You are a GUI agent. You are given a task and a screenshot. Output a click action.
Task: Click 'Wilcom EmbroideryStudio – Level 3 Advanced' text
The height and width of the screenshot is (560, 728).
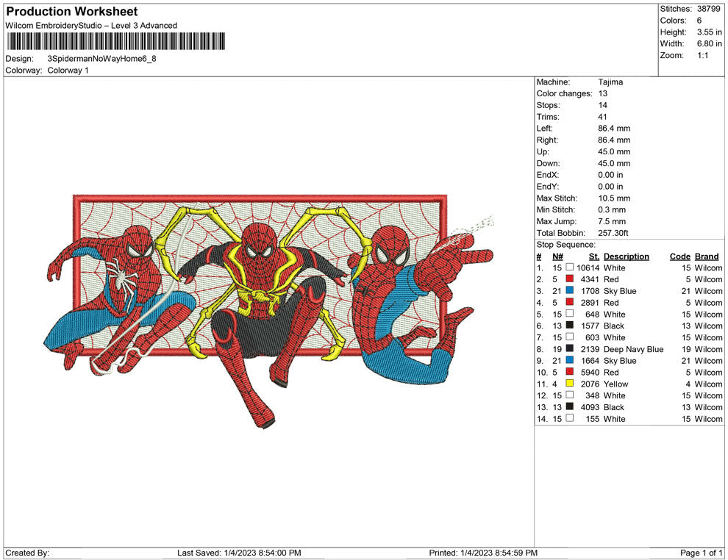pyautogui.click(x=91, y=26)
